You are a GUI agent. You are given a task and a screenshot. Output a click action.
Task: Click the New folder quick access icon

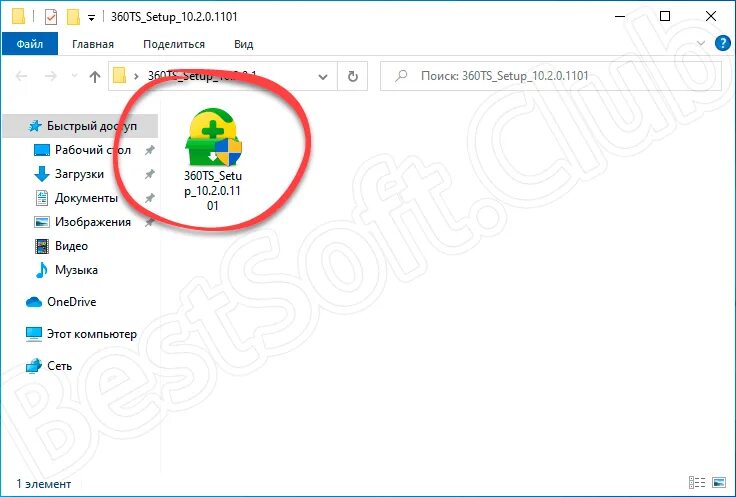click(73, 17)
